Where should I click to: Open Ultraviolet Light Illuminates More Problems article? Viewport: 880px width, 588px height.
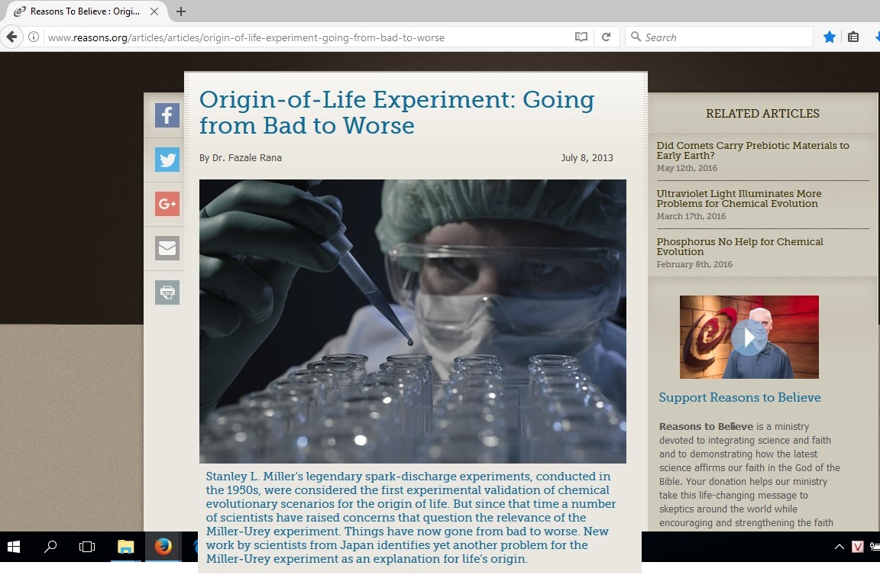[x=739, y=199]
